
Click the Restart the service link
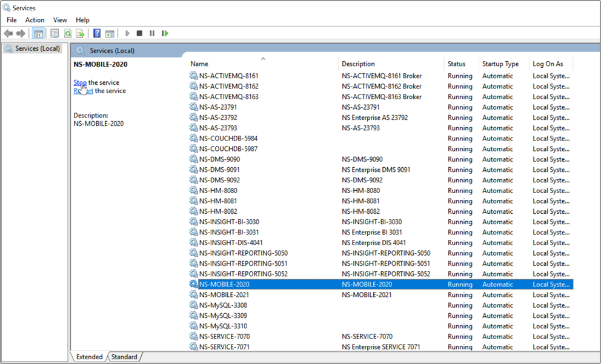click(x=83, y=91)
